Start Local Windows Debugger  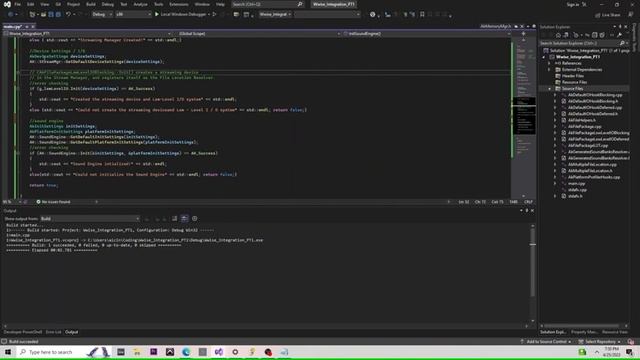point(182,14)
